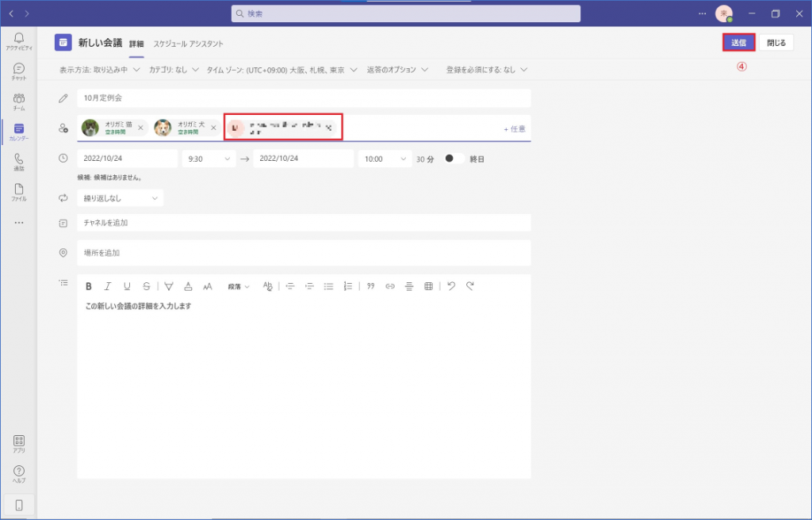This screenshot has width=812, height=520.
Task: Remove オリガミ 猫 from attendees
Action: coord(140,128)
